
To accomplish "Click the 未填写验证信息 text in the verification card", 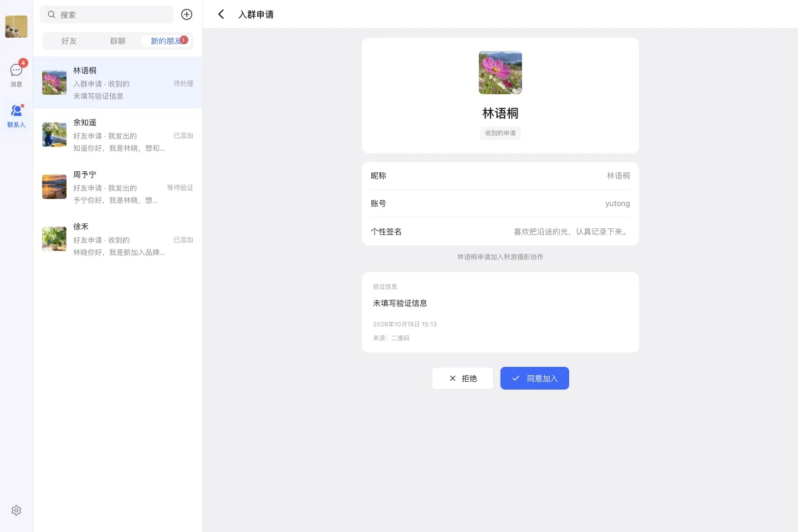I will 400,303.
